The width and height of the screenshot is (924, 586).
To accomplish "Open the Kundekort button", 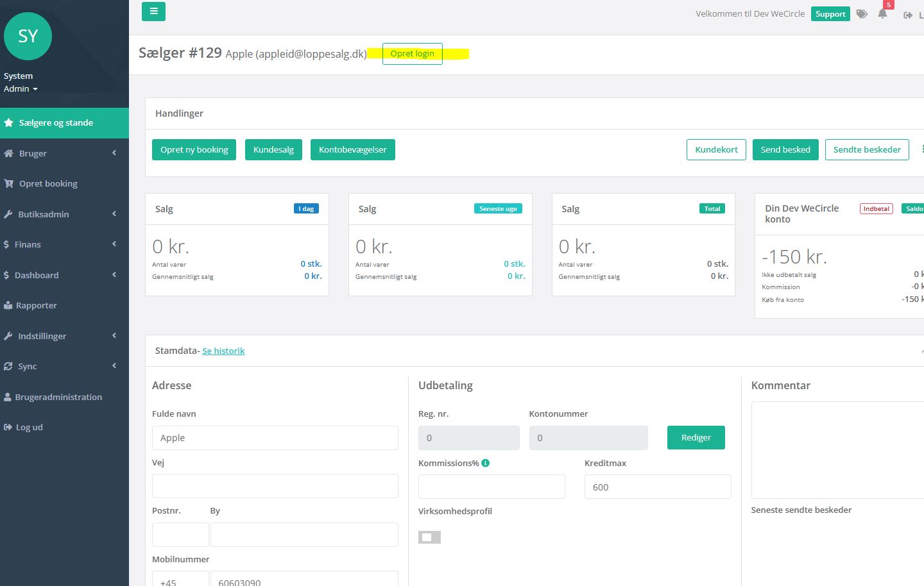I will tap(716, 149).
